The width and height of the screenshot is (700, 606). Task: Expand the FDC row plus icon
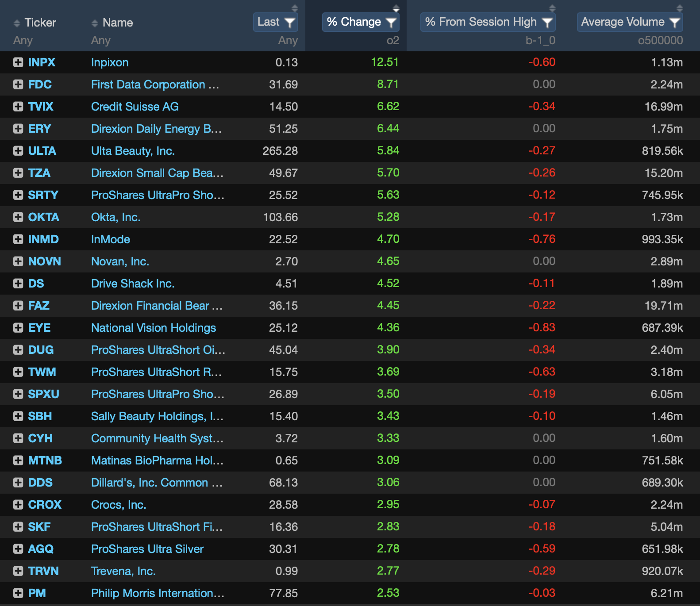click(x=18, y=84)
